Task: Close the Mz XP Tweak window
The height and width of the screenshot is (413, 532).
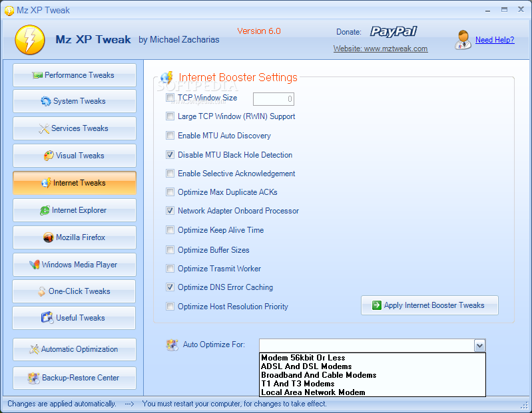Action: click(x=521, y=10)
